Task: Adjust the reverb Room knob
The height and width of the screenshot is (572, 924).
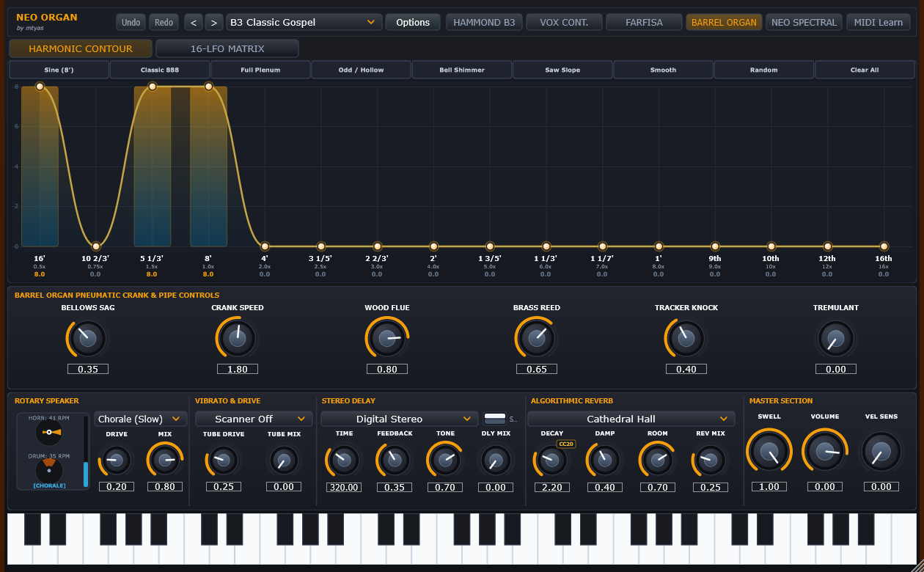Action: (x=658, y=461)
